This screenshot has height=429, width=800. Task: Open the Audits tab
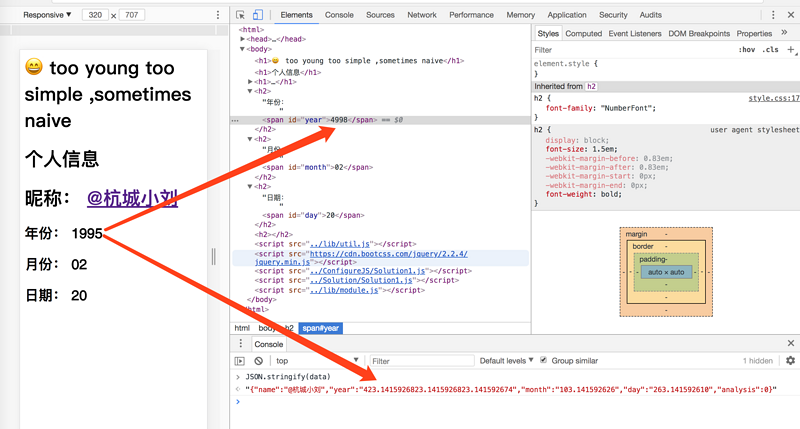click(x=651, y=15)
